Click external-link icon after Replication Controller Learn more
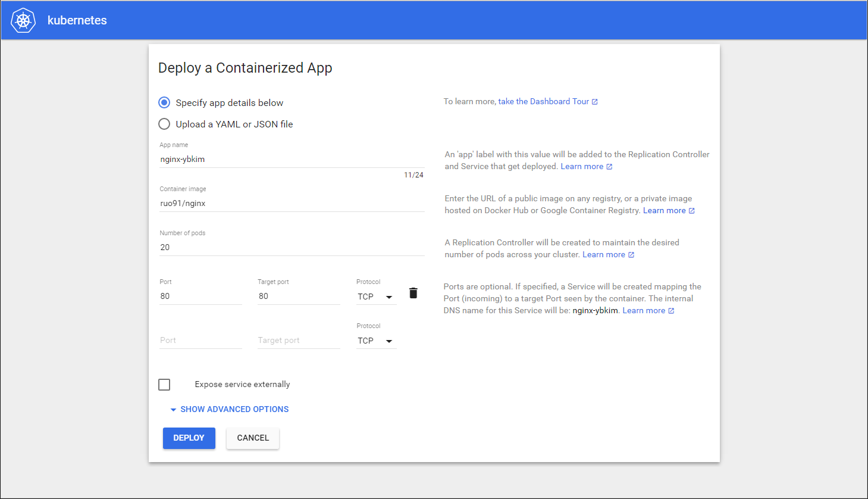This screenshot has height=499, width=868. click(631, 255)
